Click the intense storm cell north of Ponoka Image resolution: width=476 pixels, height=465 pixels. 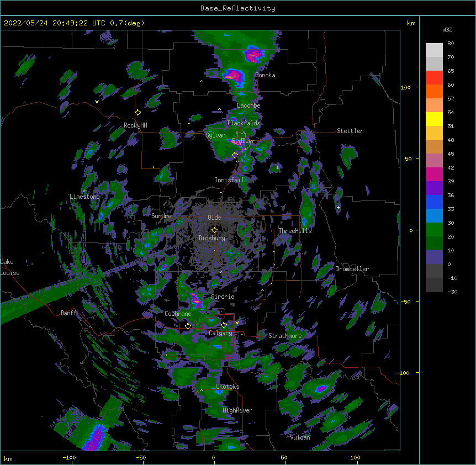[253, 54]
